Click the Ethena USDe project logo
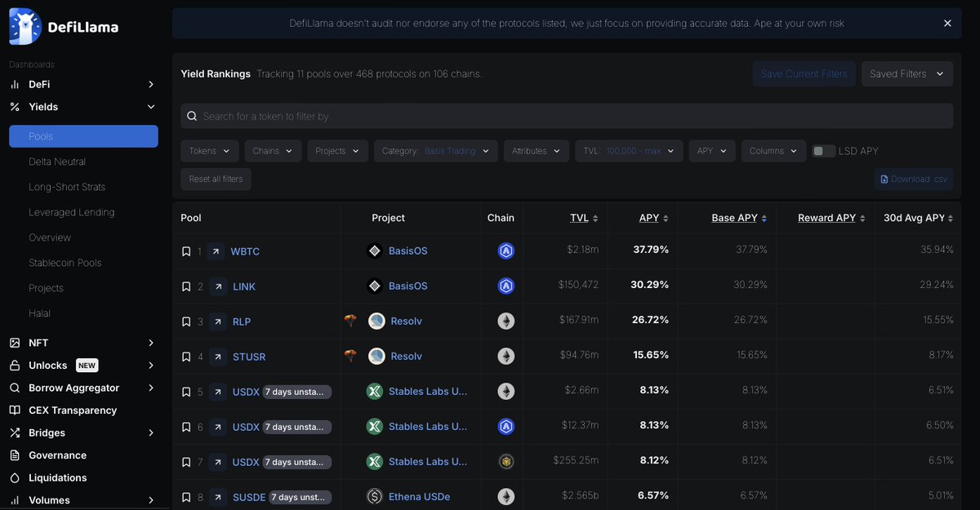Viewport: 980px width, 510px height. coord(375,496)
